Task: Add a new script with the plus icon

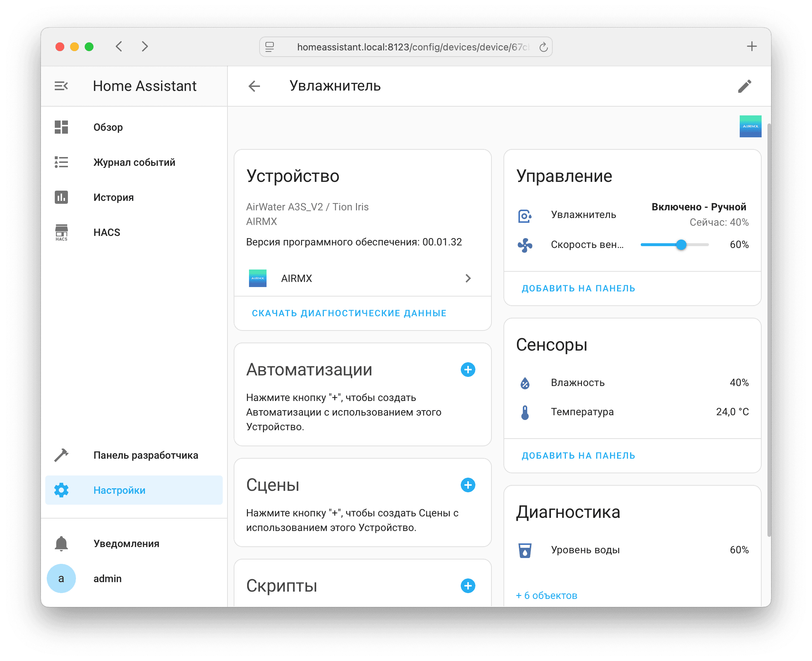Action: (x=467, y=586)
